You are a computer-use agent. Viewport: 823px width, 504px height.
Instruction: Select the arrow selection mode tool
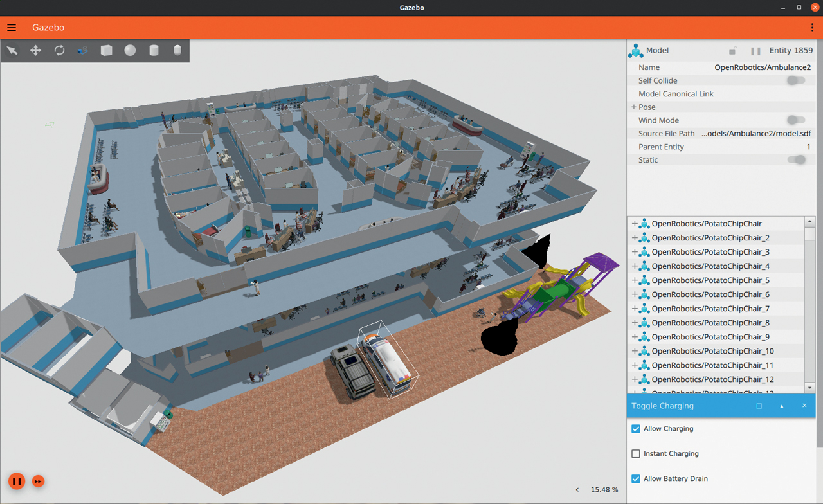[12, 50]
